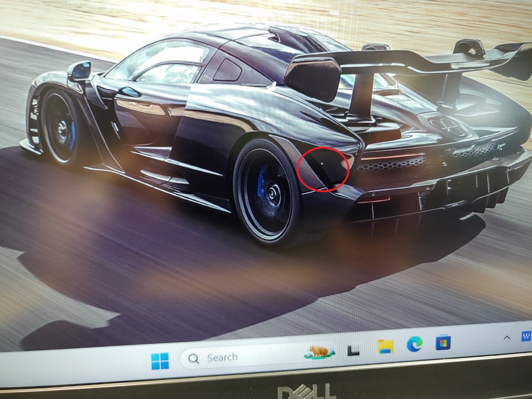The width and height of the screenshot is (532, 399).
Task: Open Task View from the taskbar
Action: 353,350
